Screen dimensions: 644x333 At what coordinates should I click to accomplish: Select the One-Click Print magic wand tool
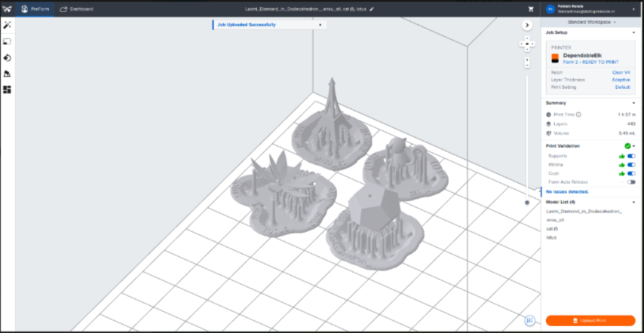[7, 26]
